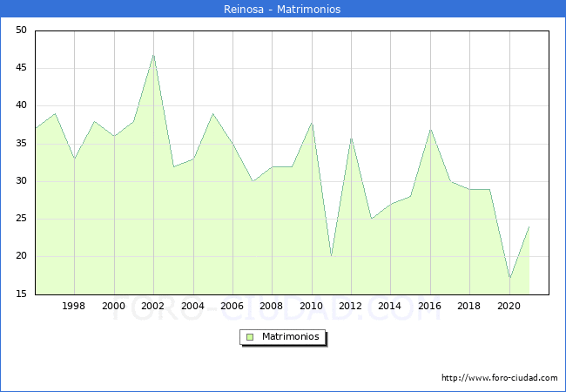Click the 50 y-axis value

21,30
